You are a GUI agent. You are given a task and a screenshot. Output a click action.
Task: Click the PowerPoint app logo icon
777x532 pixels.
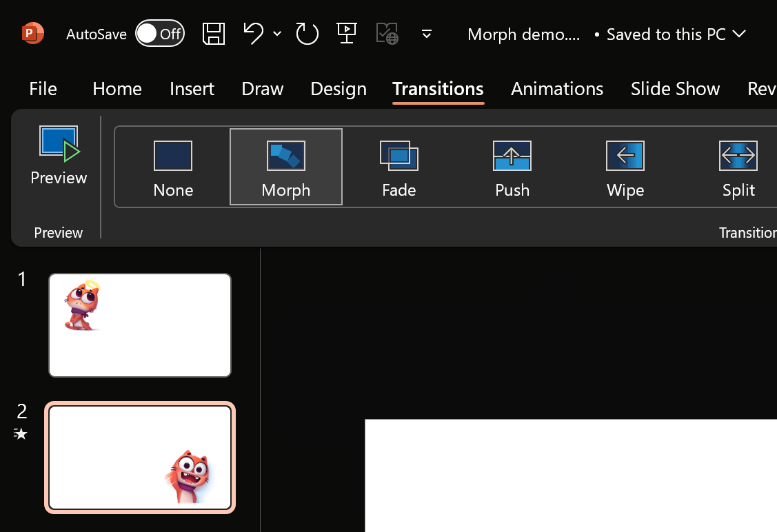point(32,34)
